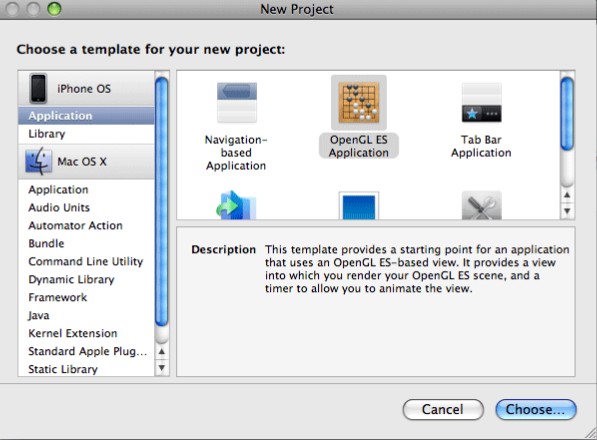
Task: Click the Navigation-based Application label
Action: (236, 153)
